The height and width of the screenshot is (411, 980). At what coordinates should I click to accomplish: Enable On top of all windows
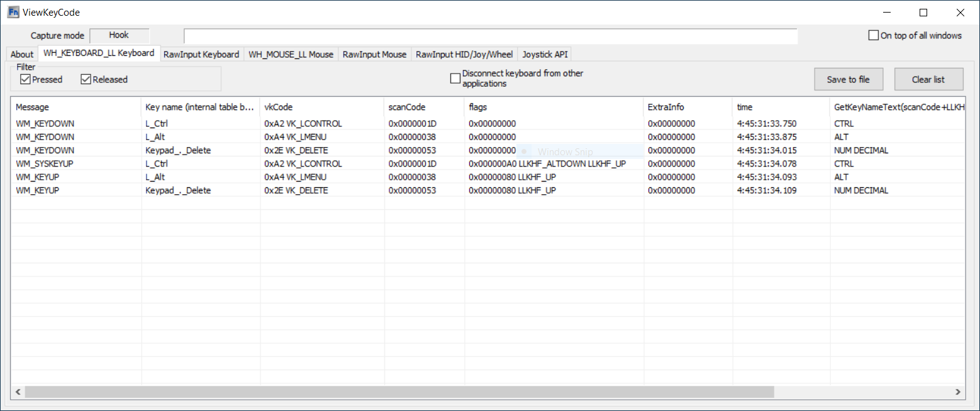874,35
